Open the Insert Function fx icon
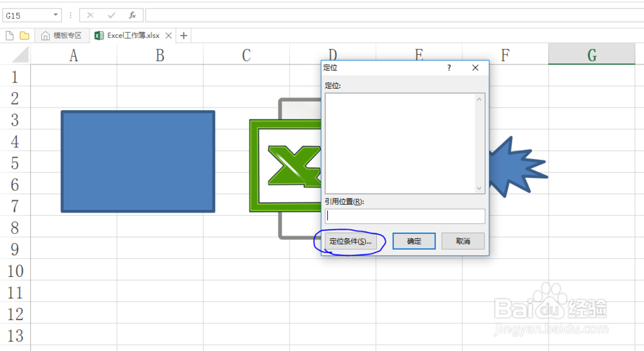Screen dimensions: 644x351 (x=132, y=15)
